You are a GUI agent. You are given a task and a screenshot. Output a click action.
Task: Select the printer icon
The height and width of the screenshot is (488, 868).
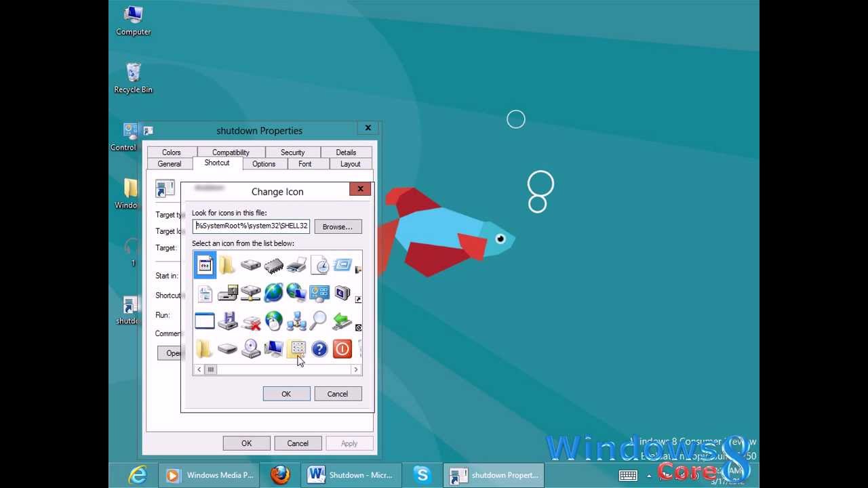coord(296,265)
